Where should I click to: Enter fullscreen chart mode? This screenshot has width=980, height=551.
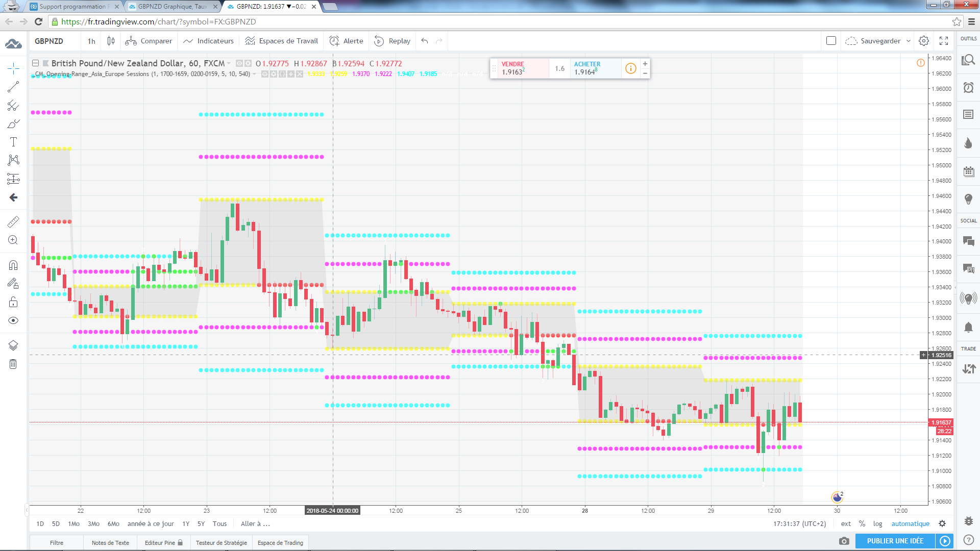(944, 41)
